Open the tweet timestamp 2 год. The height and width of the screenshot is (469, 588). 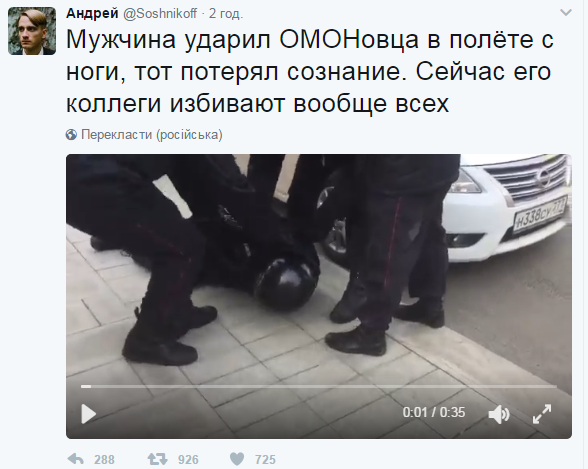[226, 13]
